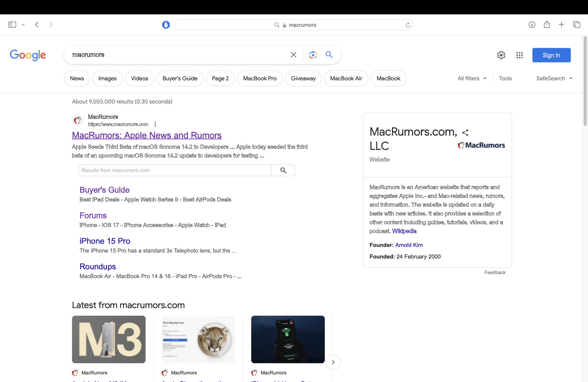Screen dimensions: 588x382
Task: Click the site search magnifier button
Action: point(283,170)
